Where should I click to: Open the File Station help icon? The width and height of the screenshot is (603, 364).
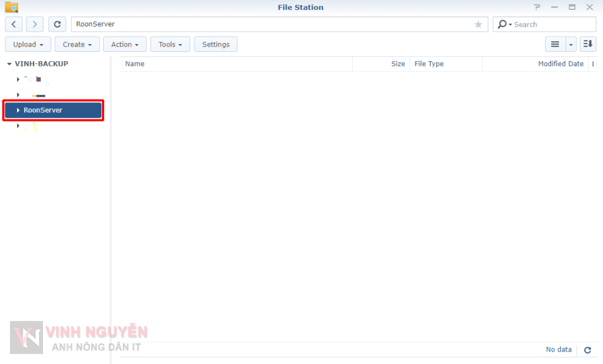tap(537, 7)
